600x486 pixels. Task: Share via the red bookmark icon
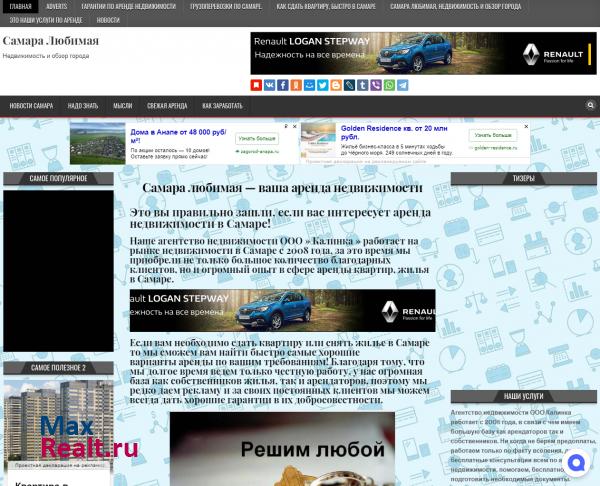tap(256, 85)
